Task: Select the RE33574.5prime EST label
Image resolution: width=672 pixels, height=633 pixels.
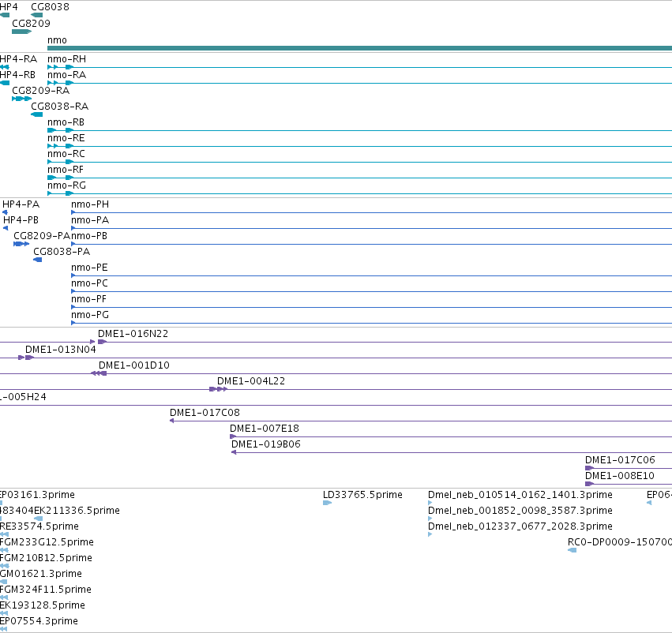Action: [x=39, y=526]
